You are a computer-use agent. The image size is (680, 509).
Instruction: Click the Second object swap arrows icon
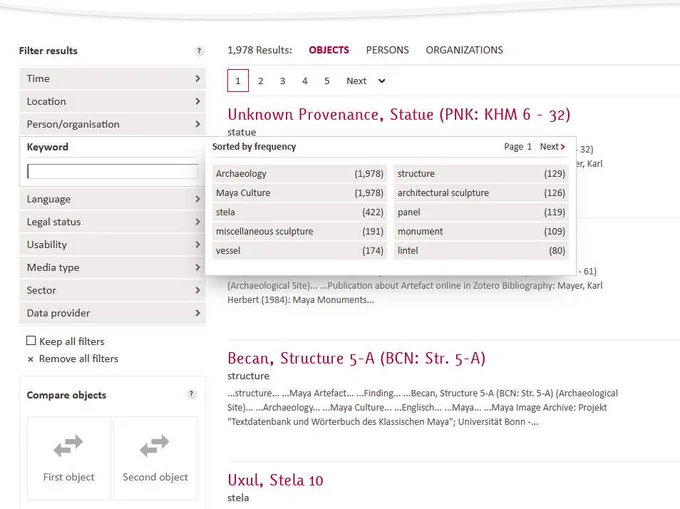point(154,445)
